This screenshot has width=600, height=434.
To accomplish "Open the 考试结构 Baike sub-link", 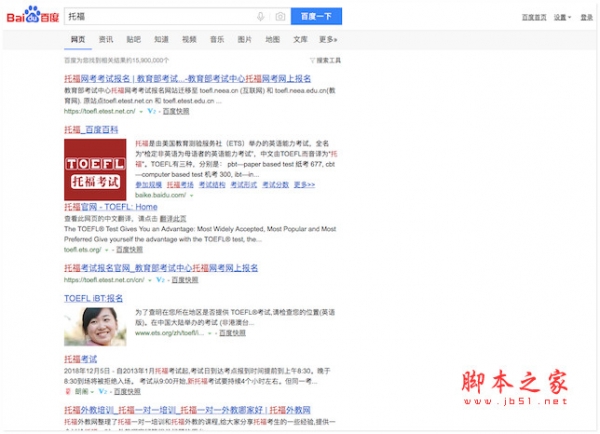I will 212,184.
